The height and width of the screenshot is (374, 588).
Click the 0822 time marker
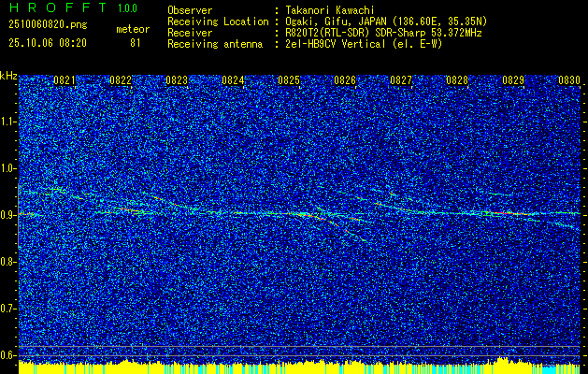point(121,80)
